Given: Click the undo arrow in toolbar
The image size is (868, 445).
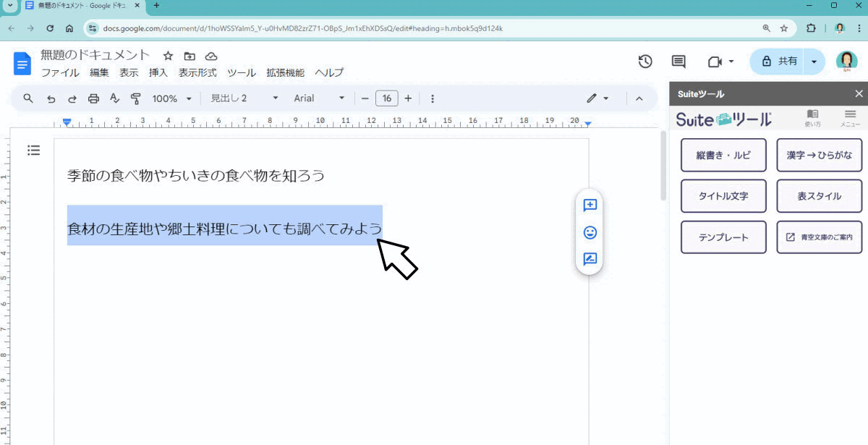Looking at the screenshot, I should [x=51, y=98].
